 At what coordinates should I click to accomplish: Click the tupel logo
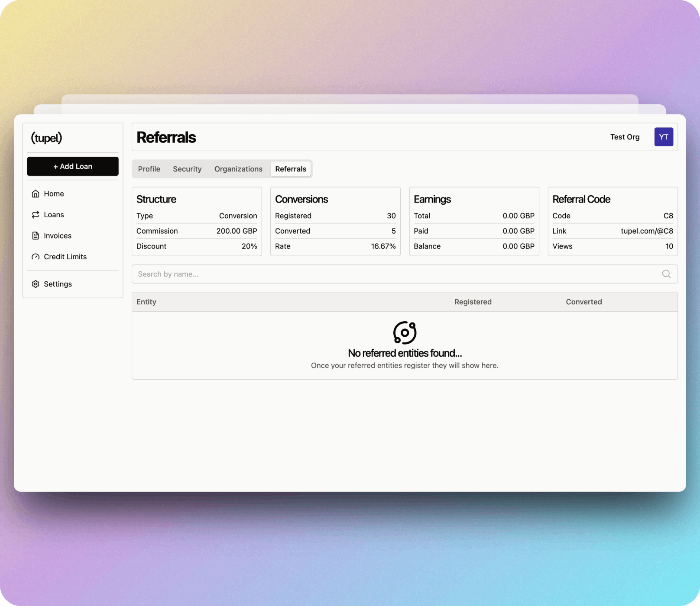point(46,138)
